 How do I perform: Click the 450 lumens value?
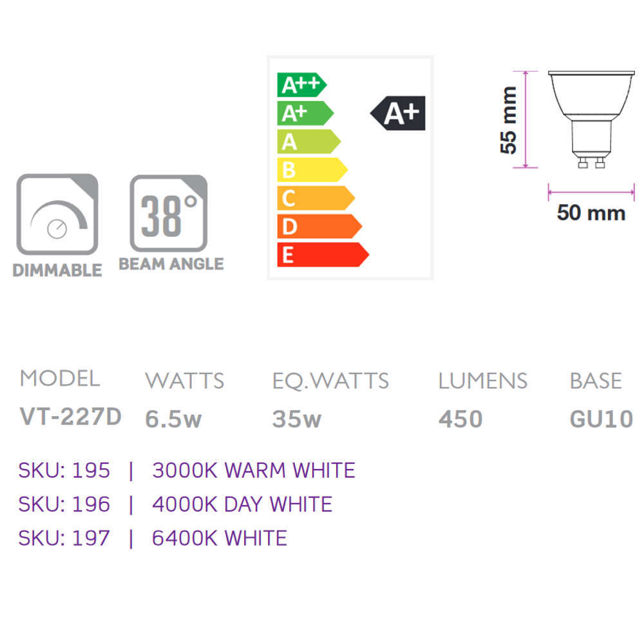click(460, 419)
